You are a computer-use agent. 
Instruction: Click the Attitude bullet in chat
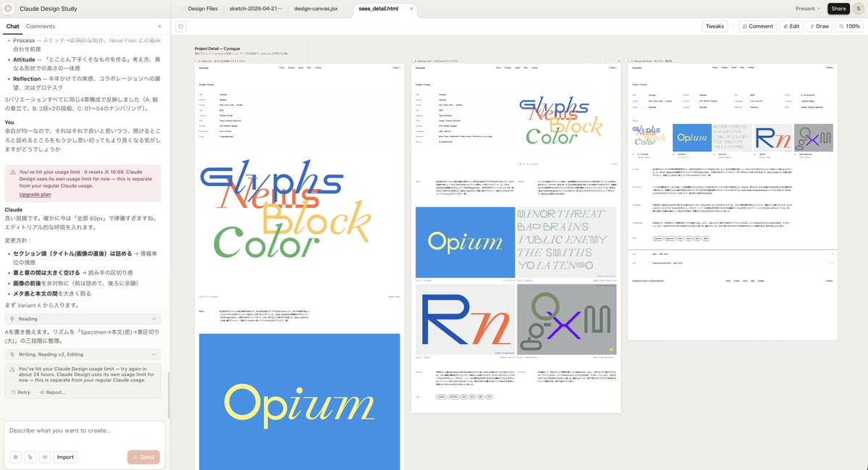[x=86, y=64]
